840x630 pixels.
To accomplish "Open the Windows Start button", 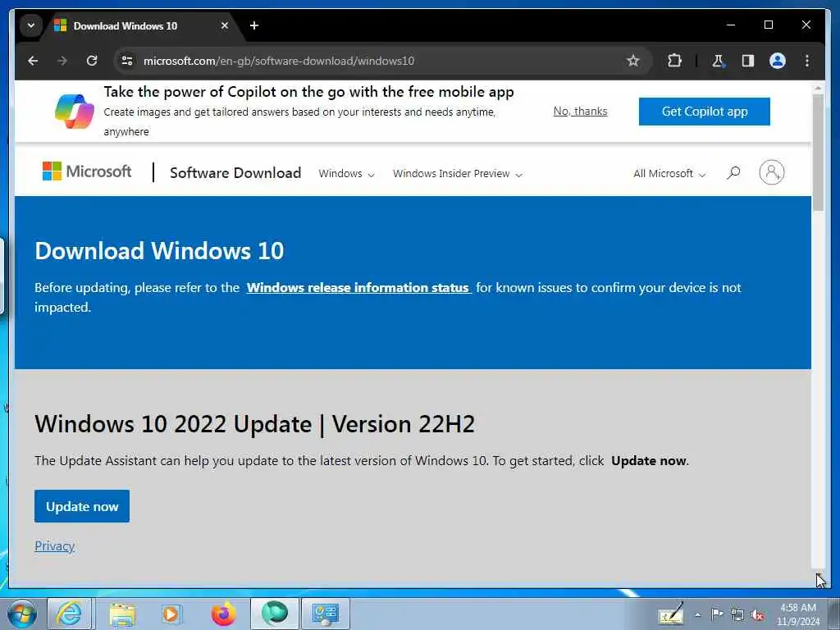I will point(22,614).
